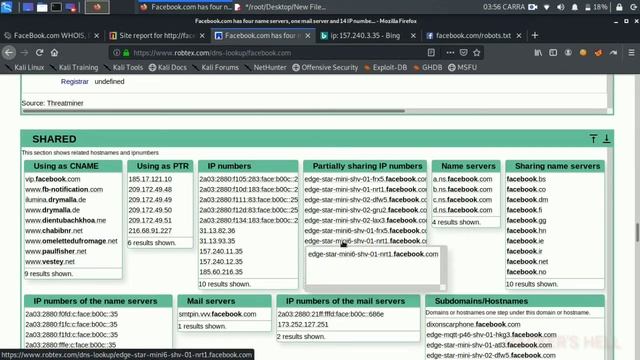The width and height of the screenshot is (640, 360).
Task: Bookmark this page with star icon
Action: 477,53
